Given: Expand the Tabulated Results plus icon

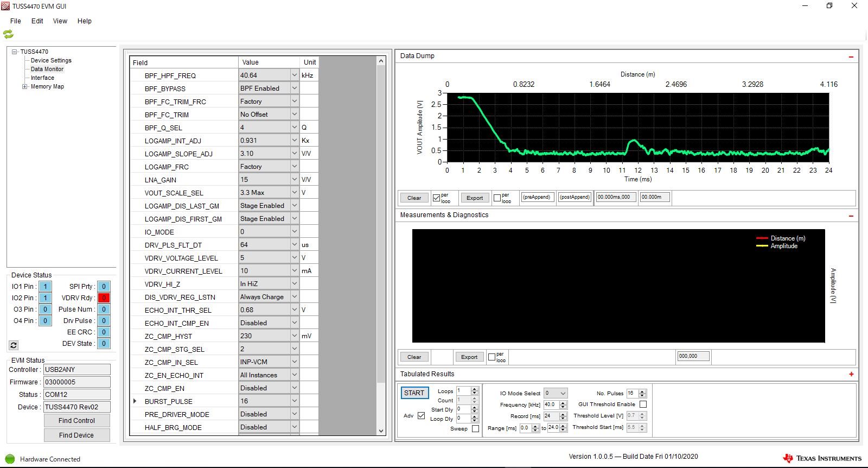Looking at the screenshot, I should pos(851,374).
